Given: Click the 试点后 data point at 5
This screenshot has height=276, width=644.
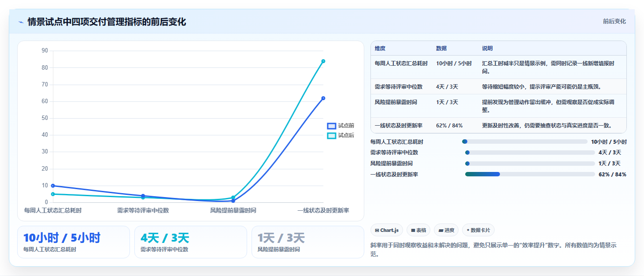Looking at the screenshot, I should [x=53, y=194].
